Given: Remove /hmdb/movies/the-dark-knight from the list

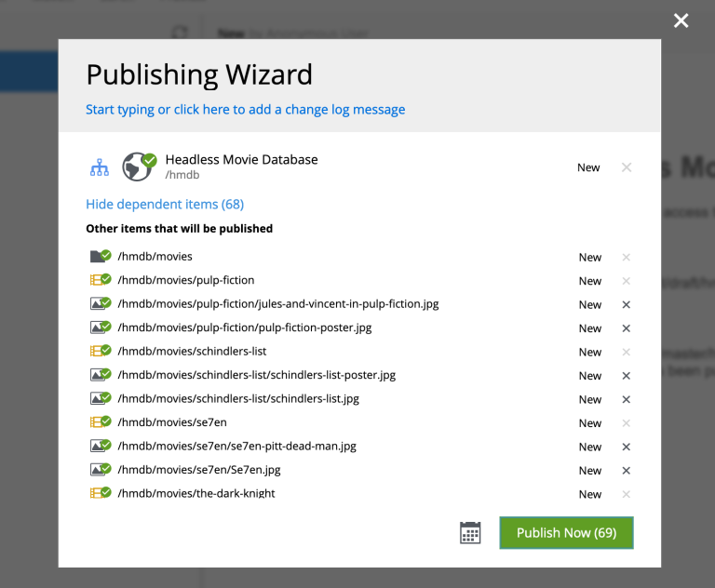Looking at the screenshot, I should pyautogui.click(x=626, y=494).
